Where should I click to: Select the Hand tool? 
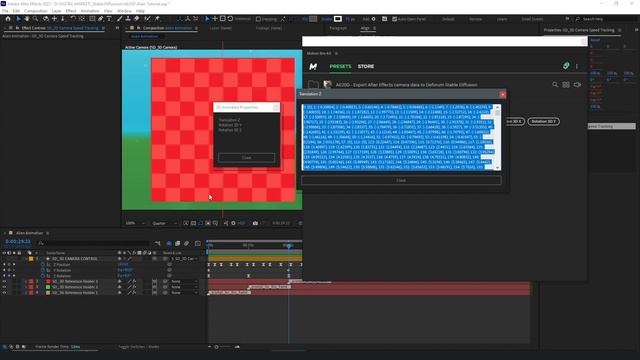click(x=27, y=19)
